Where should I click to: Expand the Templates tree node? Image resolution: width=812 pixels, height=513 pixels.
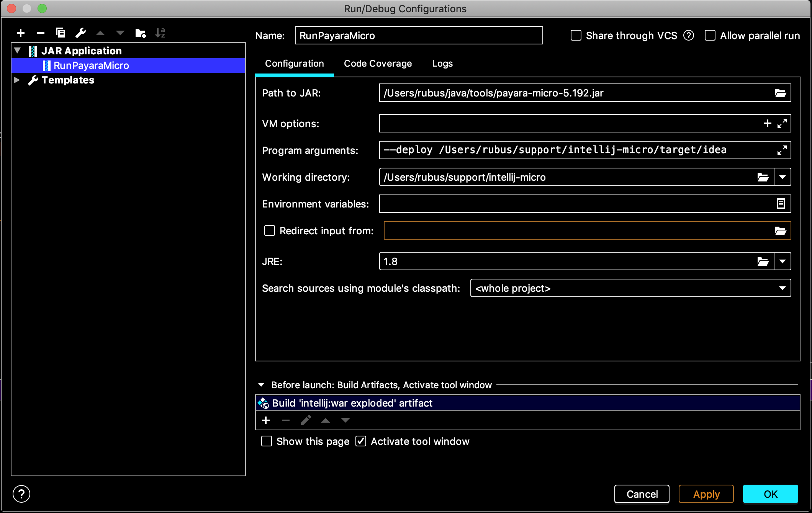(17, 80)
